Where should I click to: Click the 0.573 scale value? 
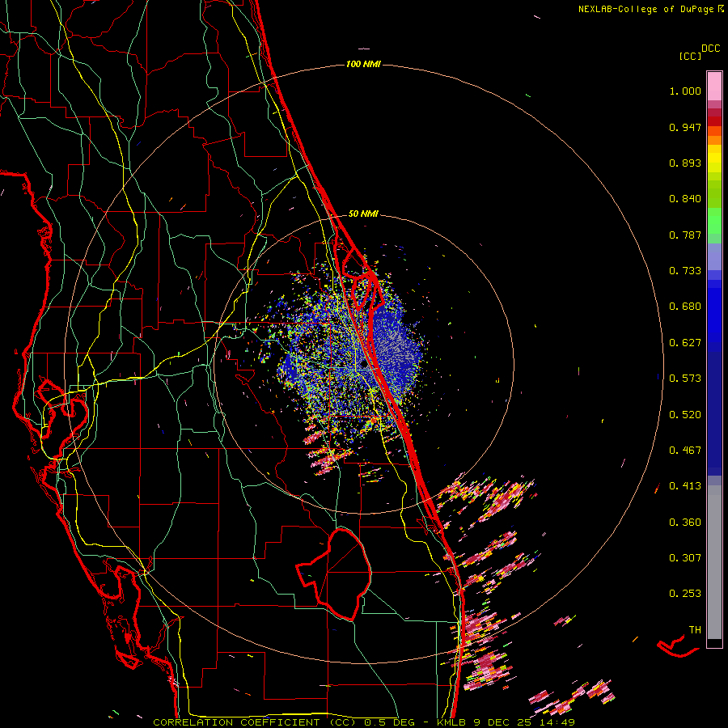click(685, 379)
